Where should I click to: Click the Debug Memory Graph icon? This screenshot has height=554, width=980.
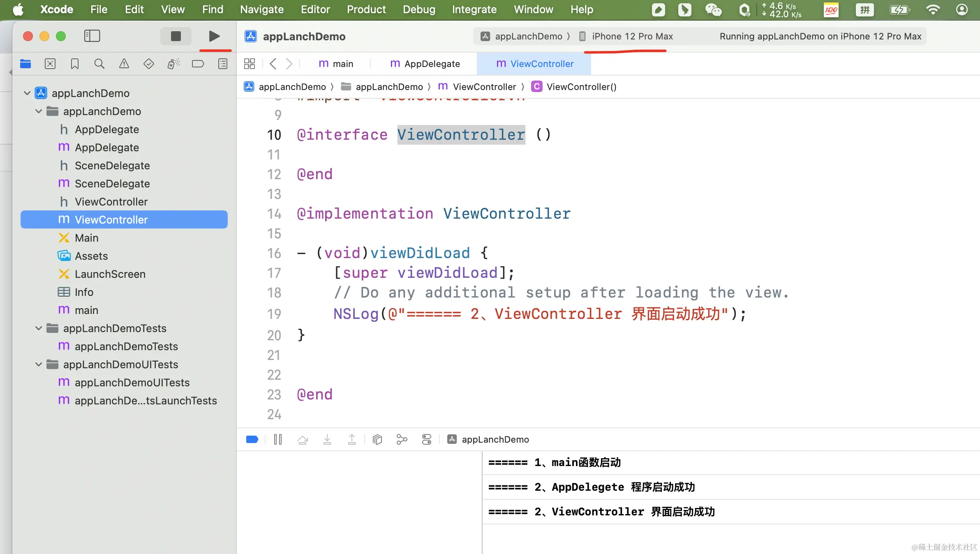click(x=402, y=439)
